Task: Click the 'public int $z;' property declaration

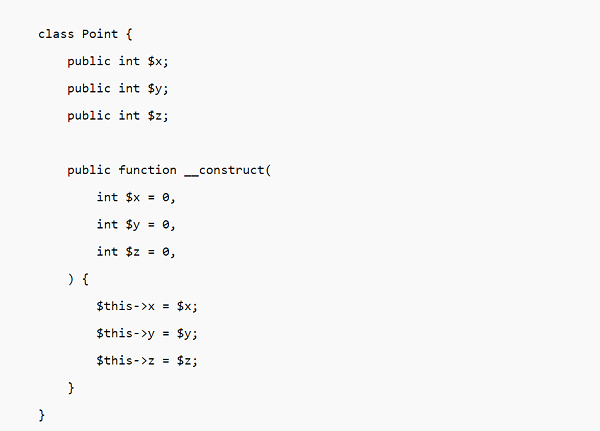Action: pos(118,115)
